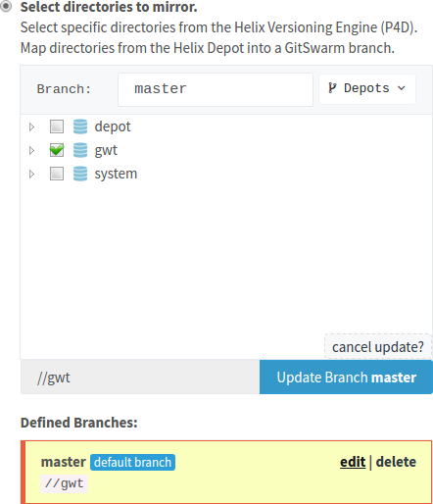Click the Update Branch master button
This screenshot has height=504, width=433.
point(346,378)
